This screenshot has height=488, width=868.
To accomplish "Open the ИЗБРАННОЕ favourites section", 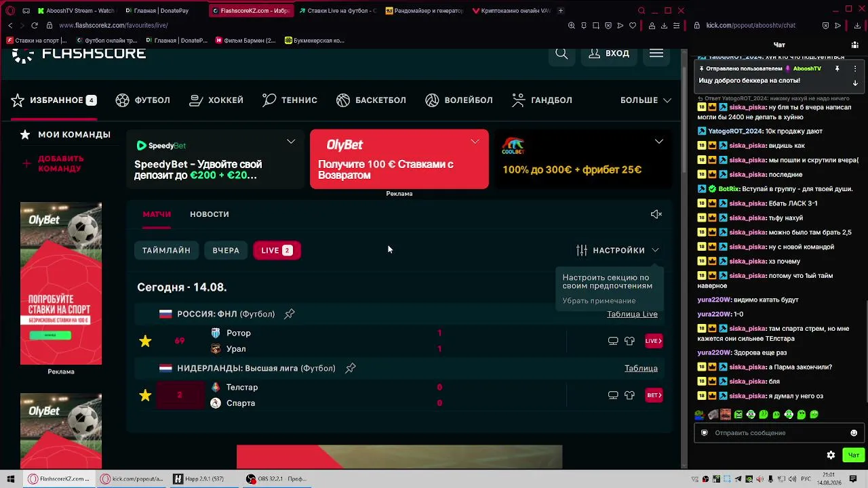I will click(x=54, y=100).
